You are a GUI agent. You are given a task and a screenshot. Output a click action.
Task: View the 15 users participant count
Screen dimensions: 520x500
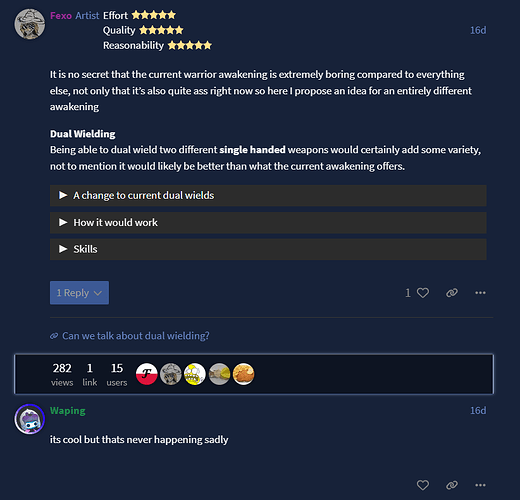tap(117, 375)
